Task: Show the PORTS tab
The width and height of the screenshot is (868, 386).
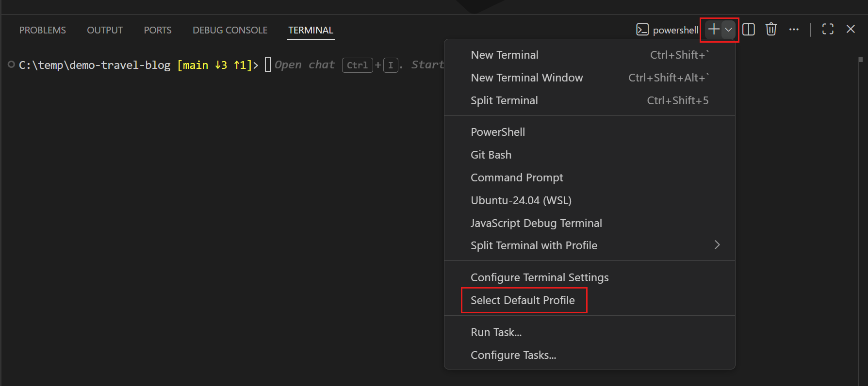Action: click(x=158, y=30)
